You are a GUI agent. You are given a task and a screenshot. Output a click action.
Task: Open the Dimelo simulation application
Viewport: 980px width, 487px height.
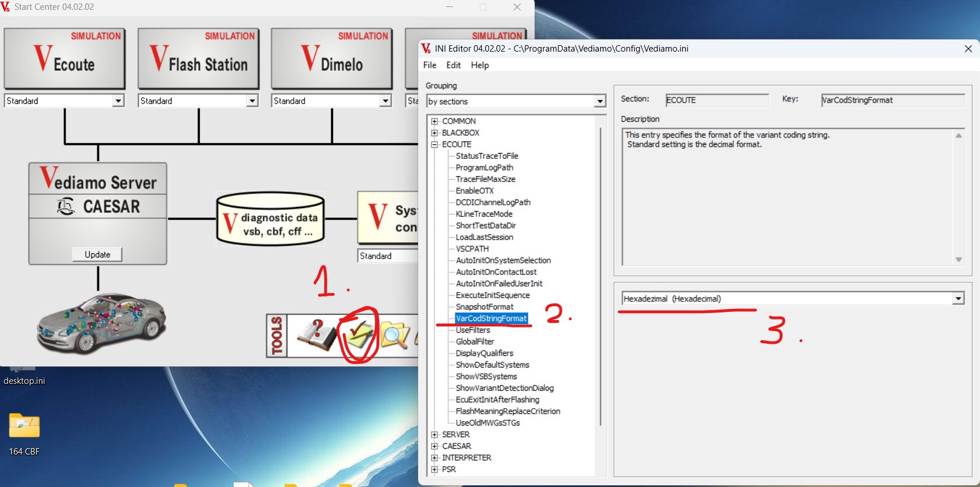click(x=332, y=59)
